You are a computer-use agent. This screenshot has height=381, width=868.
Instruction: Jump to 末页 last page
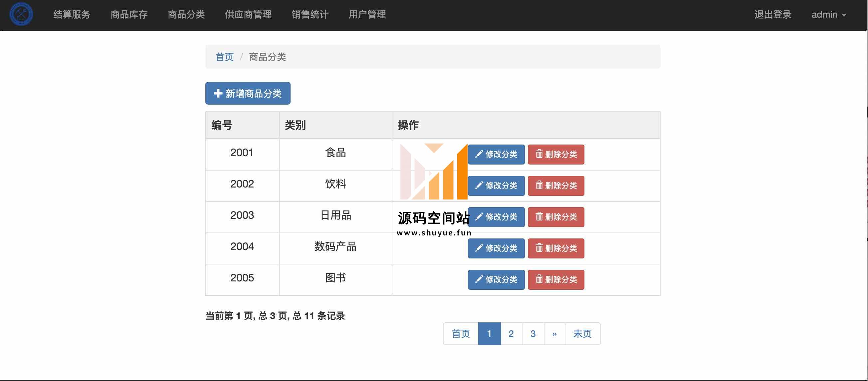pos(582,334)
